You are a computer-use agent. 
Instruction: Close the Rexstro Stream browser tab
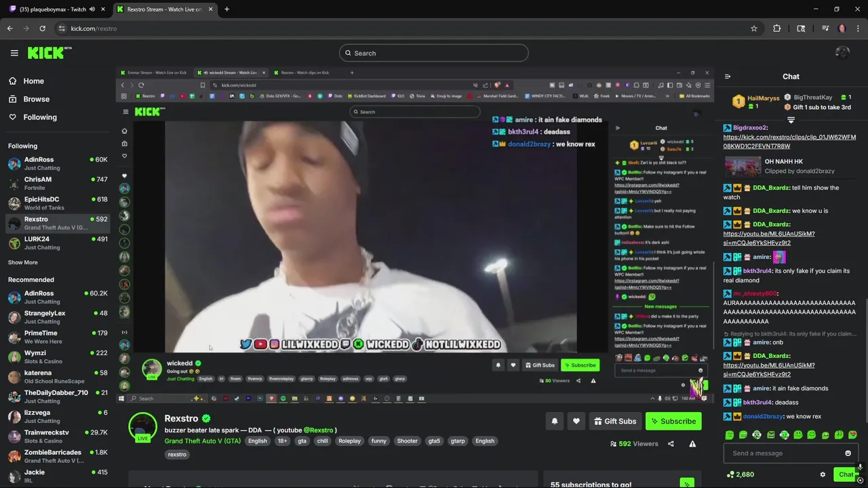click(x=211, y=9)
